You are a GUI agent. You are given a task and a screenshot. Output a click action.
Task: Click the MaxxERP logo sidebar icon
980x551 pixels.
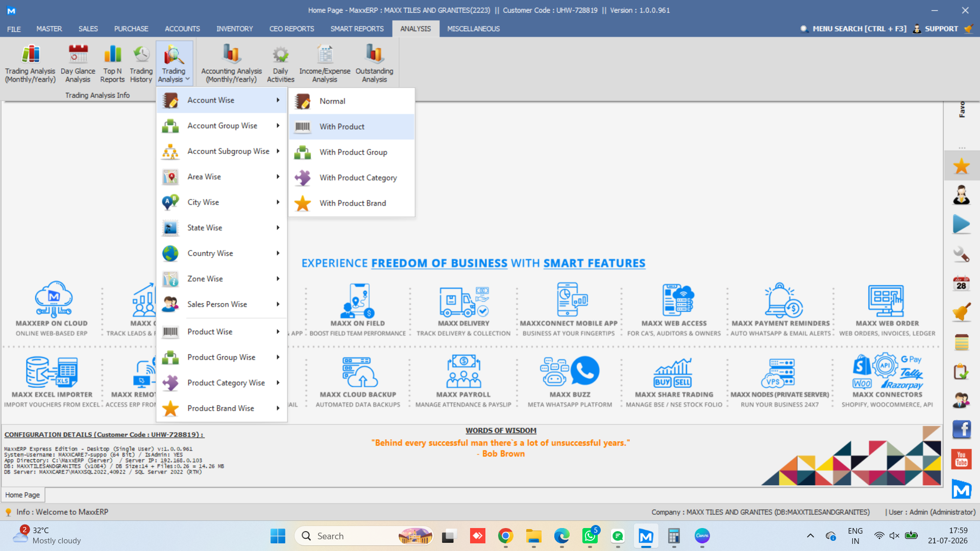961,490
